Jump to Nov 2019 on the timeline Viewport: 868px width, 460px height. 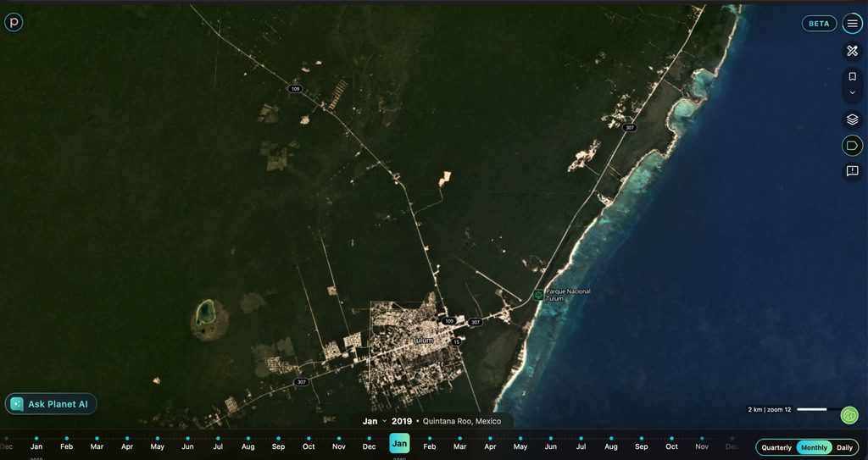pos(702,446)
